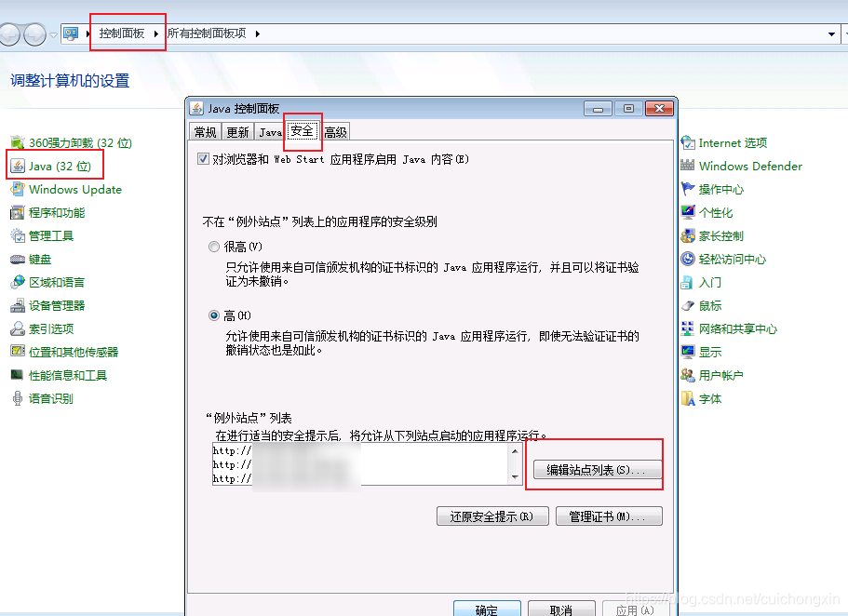Click 所有控制面板项 breadcrumb text
The width and height of the screenshot is (848, 616).
click(x=207, y=33)
